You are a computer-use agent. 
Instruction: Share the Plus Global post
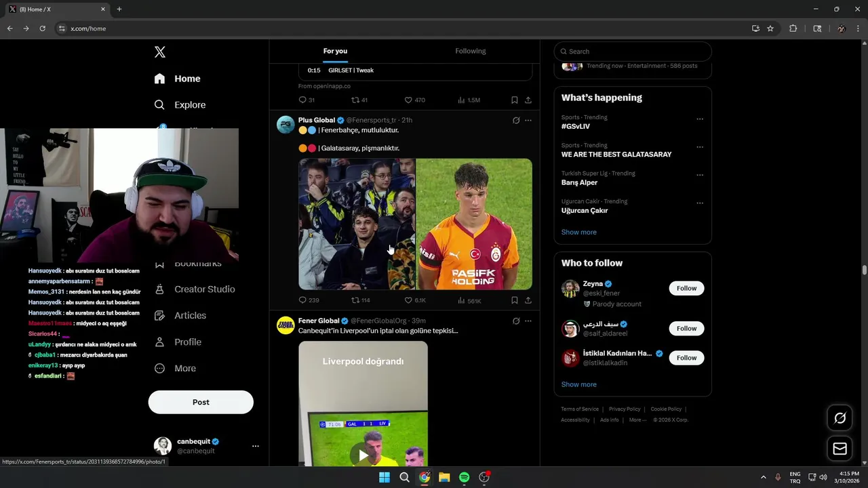pos(528,300)
